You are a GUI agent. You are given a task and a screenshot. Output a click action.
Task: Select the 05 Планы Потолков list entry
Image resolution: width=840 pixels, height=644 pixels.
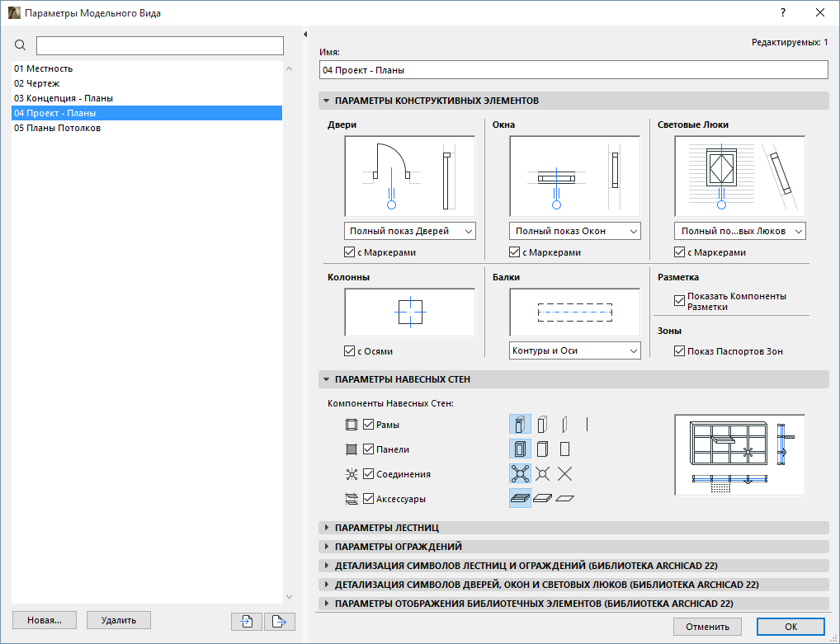point(57,128)
